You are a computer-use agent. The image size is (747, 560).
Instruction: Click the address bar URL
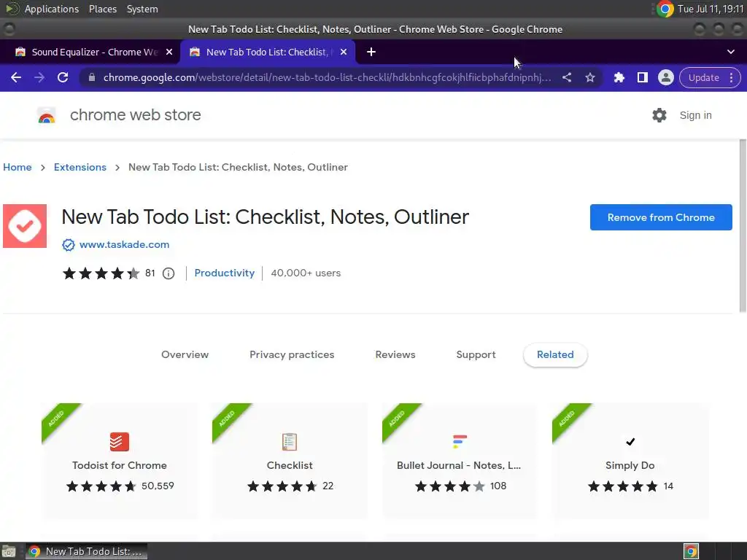coord(327,77)
